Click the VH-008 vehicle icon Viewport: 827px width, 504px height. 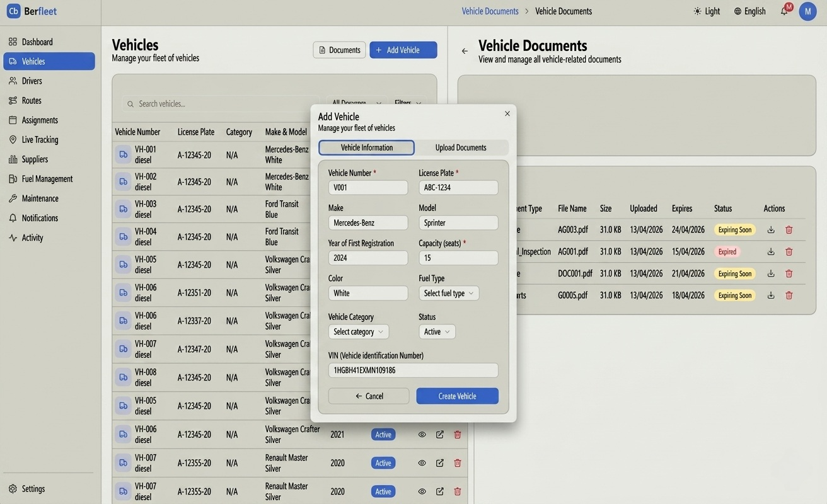click(x=123, y=377)
